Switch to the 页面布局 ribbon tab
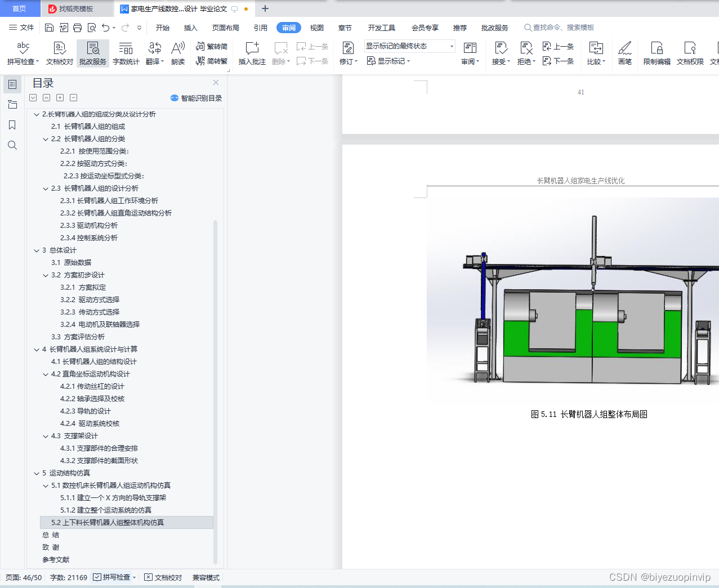 click(225, 28)
